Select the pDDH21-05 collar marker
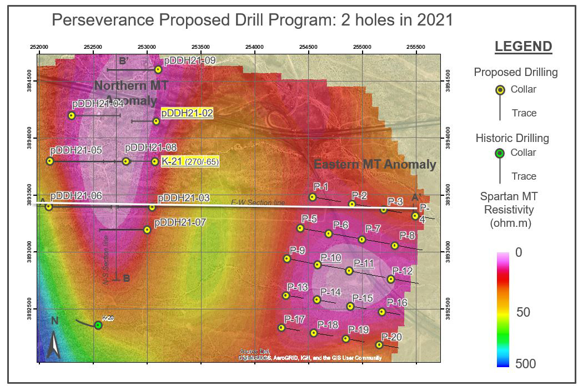Viewport: 588px width, 391px height. click(50, 161)
